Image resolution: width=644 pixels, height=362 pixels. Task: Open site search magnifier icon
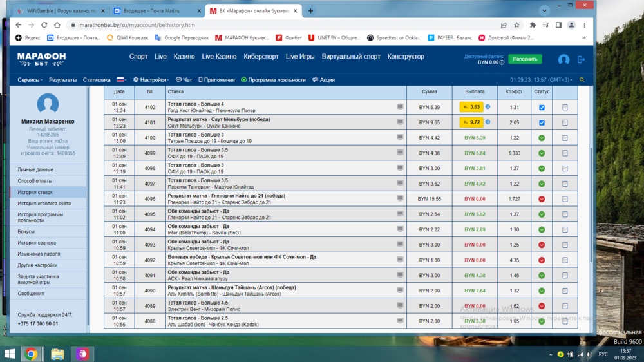pyautogui.click(x=582, y=80)
